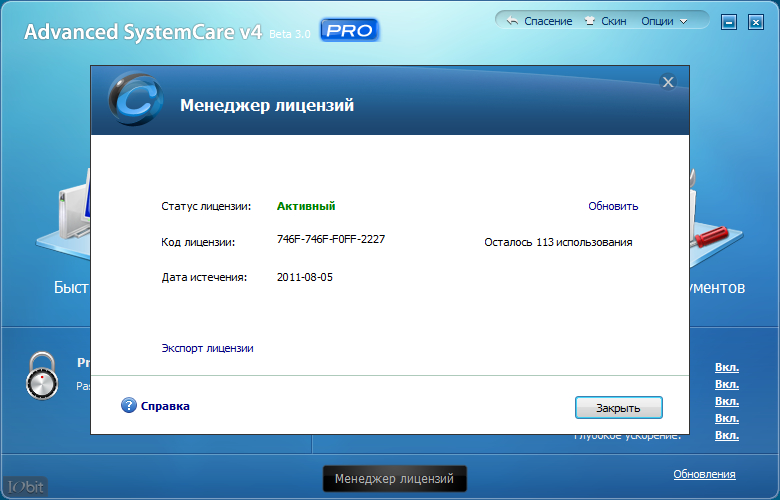Click the PRO badge in title bar
The width and height of the screenshot is (780, 500).
pyautogui.click(x=350, y=30)
